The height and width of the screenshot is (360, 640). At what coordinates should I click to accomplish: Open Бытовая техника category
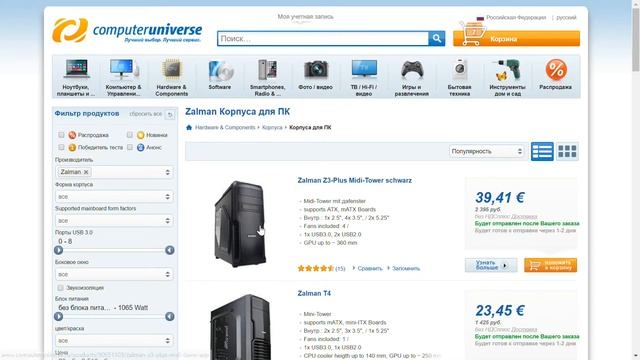460,78
